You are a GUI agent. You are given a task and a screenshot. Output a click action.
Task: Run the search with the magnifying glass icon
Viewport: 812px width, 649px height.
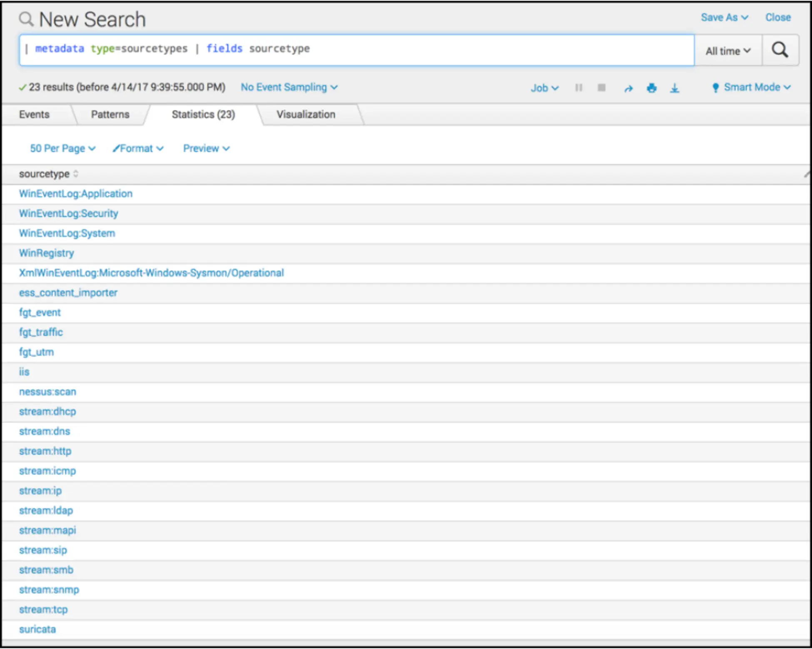(781, 50)
